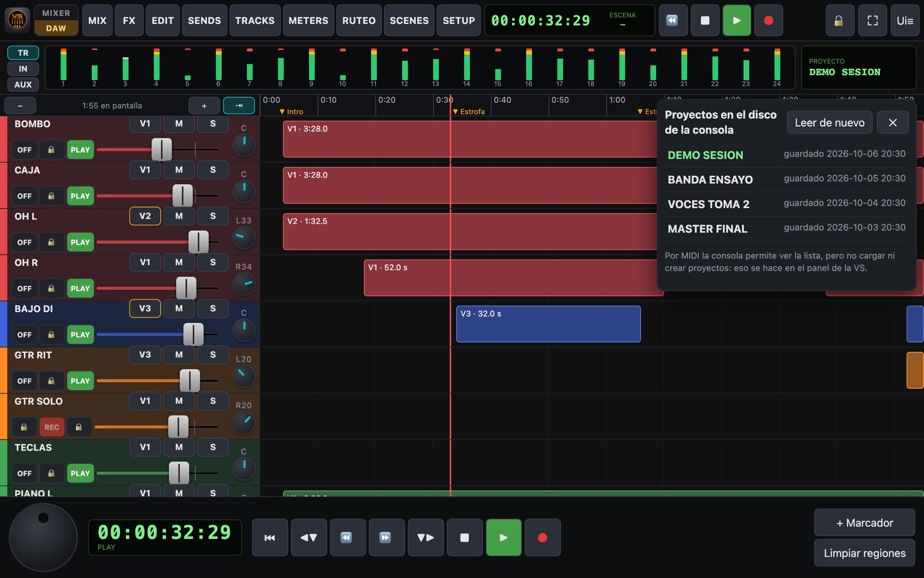Switch to MIXER mode
This screenshot has width=924, height=578.
pos(56,13)
